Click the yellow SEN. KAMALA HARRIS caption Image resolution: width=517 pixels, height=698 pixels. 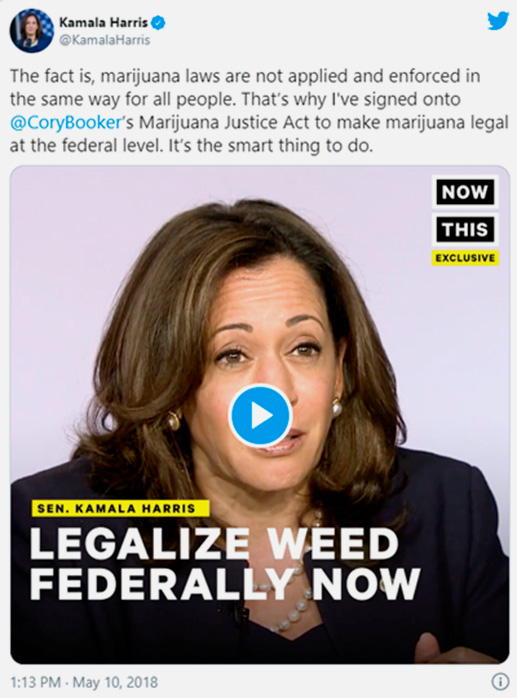pos(120,508)
